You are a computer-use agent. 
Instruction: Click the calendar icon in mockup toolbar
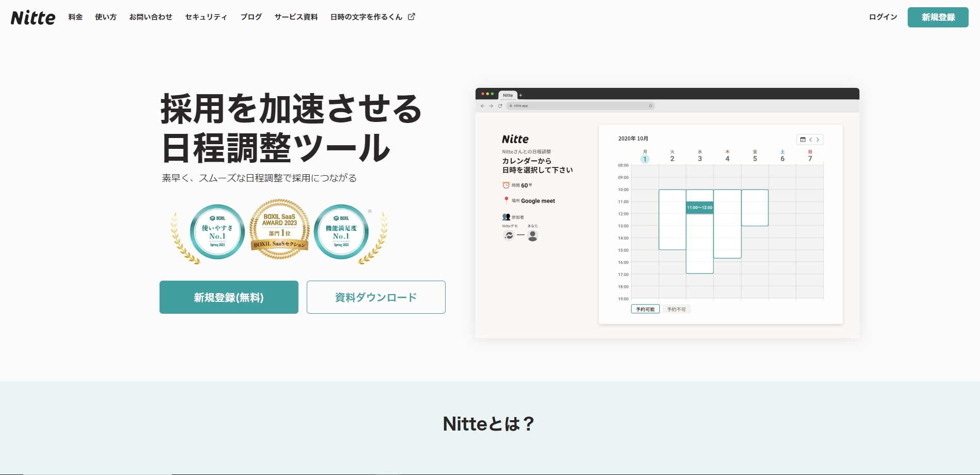pyautogui.click(x=803, y=140)
